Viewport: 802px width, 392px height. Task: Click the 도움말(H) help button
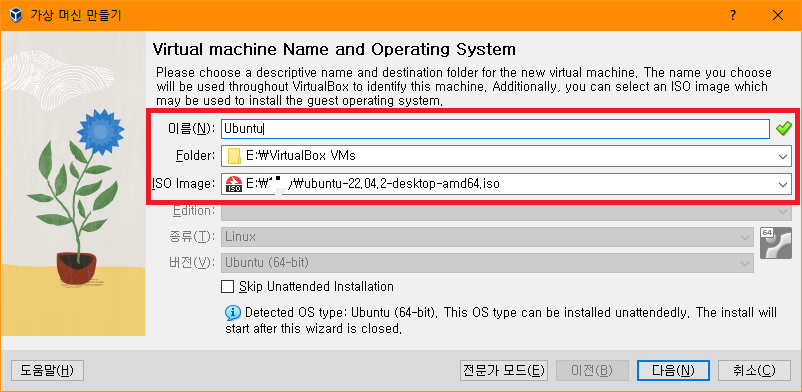(x=47, y=370)
